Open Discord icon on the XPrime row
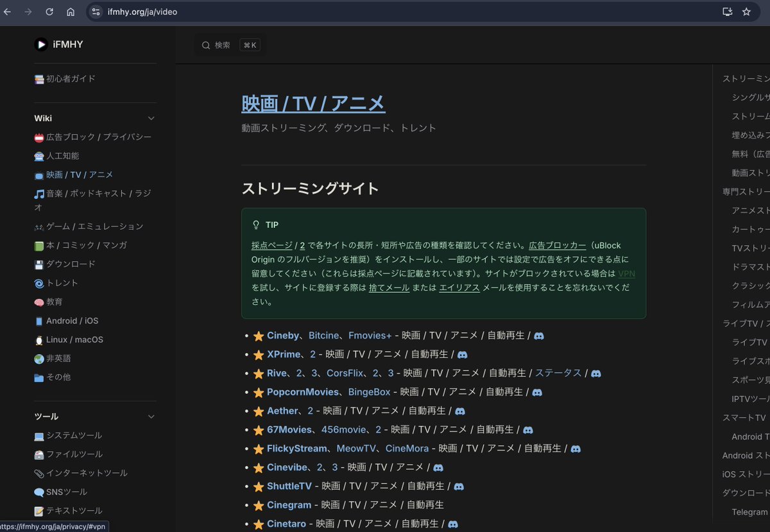 click(x=462, y=354)
